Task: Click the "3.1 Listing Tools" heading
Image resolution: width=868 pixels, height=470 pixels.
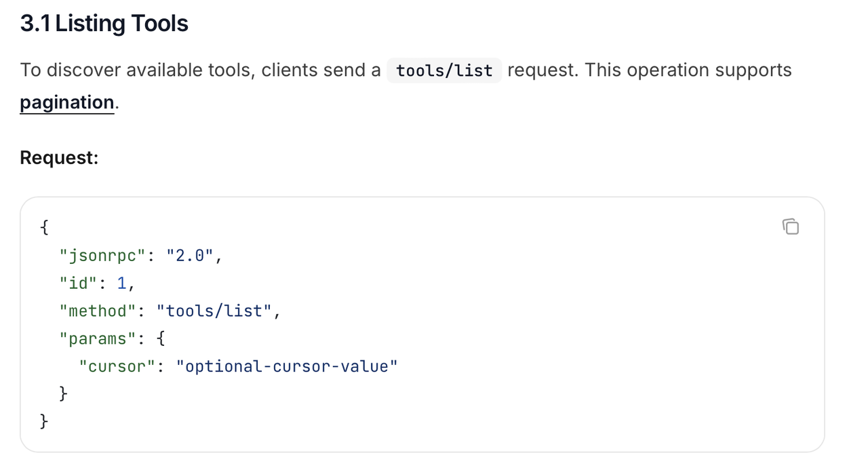Action: [104, 24]
